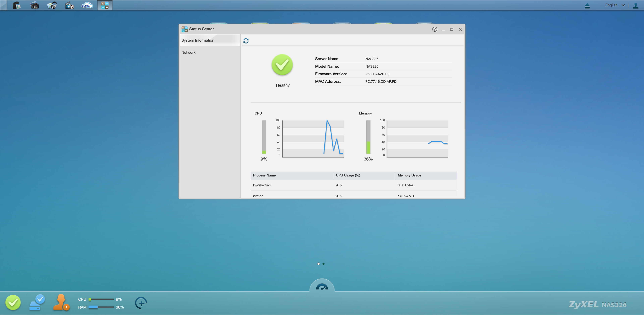This screenshot has height=315, width=644.
Task: Click the storage status icon in bottom bar
Action: coord(37,302)
